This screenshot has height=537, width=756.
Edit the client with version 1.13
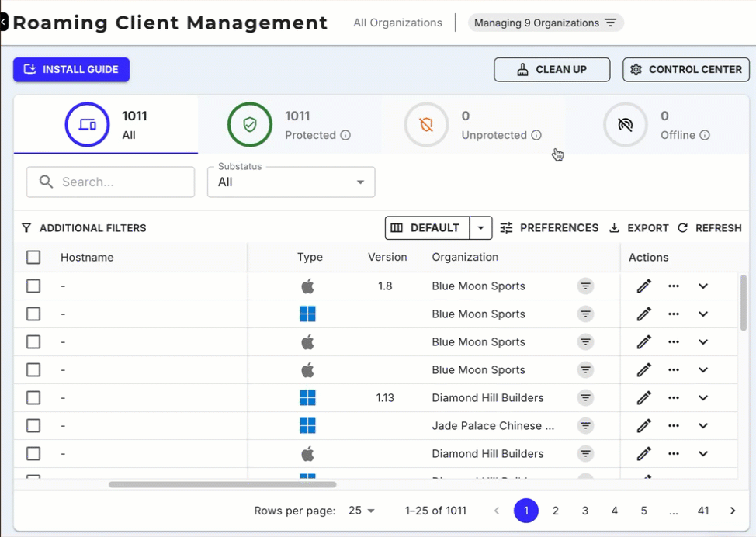[643, 398]
